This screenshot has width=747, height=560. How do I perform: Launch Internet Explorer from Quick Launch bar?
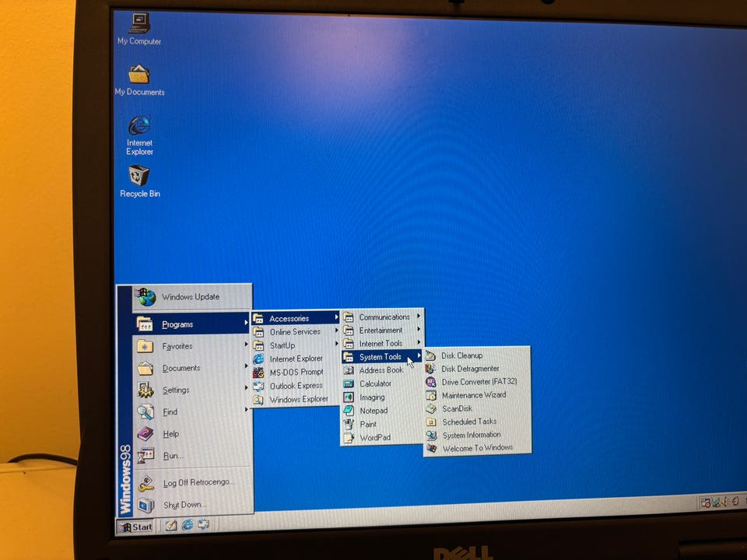[x=188, y=524]
